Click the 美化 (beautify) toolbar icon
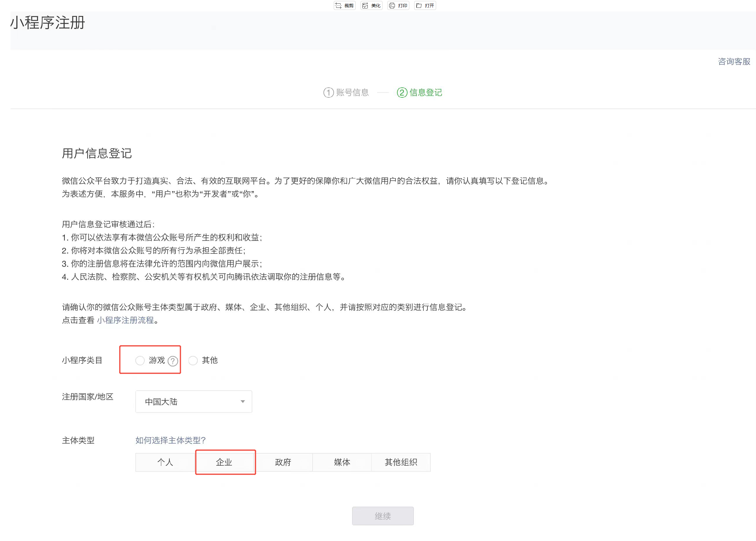Viewport: 756px width, 541px height. 365,6
